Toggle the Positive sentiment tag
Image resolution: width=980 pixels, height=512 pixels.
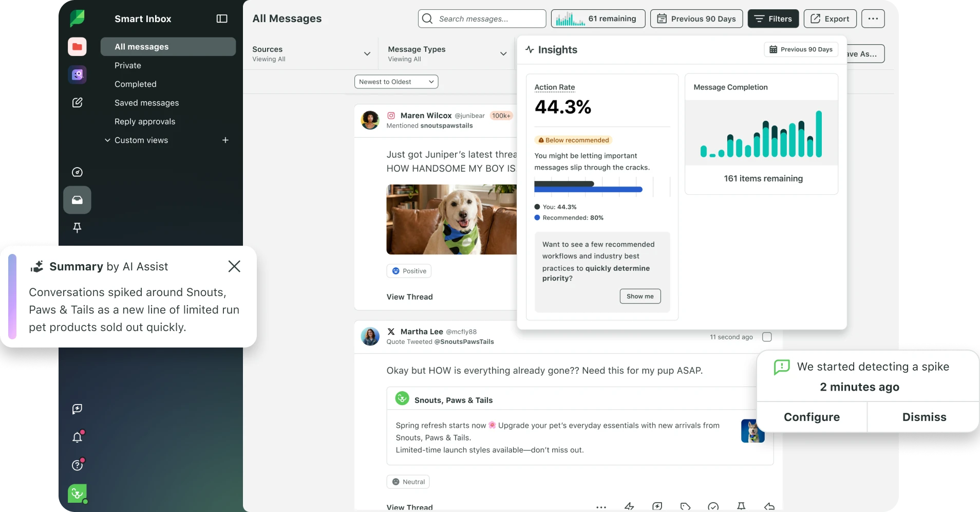409,271
